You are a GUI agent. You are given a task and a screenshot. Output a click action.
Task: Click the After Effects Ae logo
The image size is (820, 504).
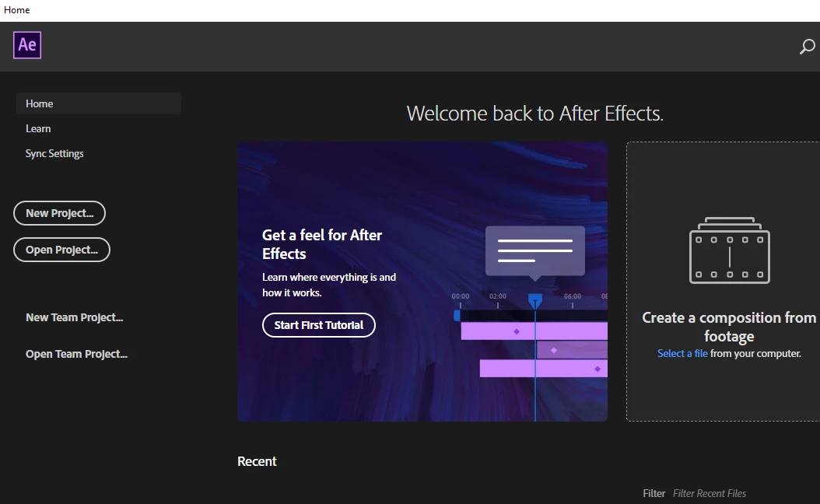click(27, 45)
